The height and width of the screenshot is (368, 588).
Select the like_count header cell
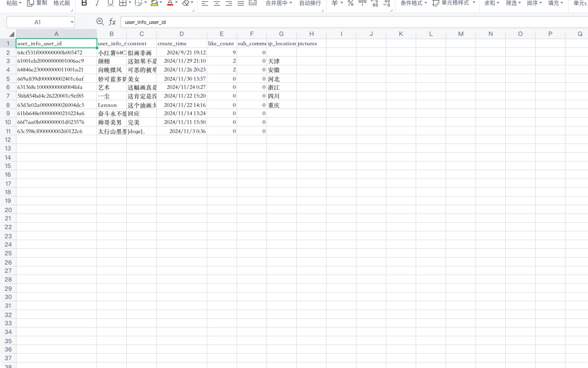tap(221, 44)
